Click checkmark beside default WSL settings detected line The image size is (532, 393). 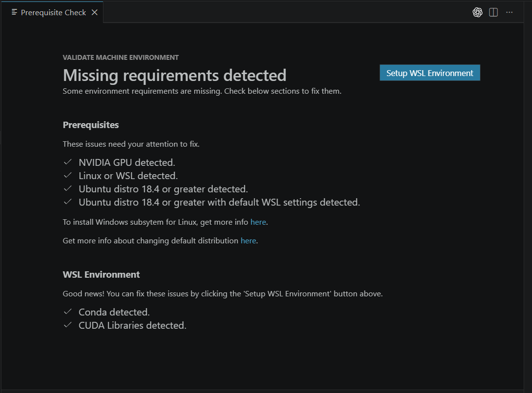[68, 202]
